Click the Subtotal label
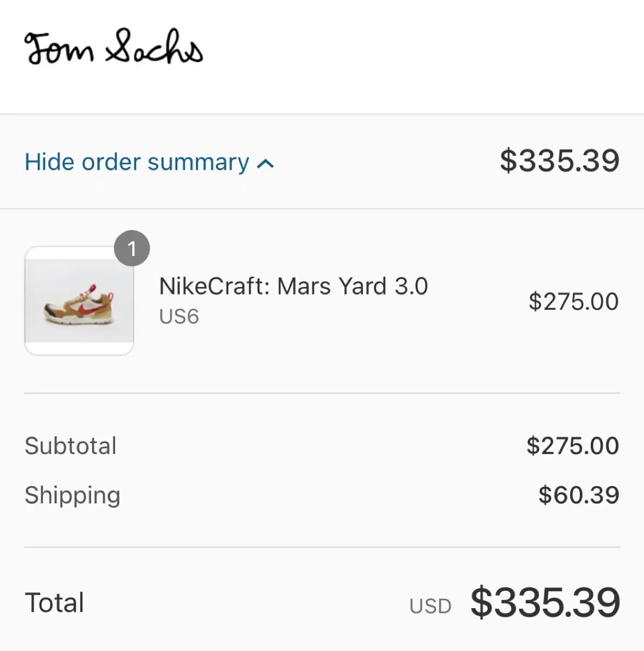644x651 pixels. click(71, 446)
